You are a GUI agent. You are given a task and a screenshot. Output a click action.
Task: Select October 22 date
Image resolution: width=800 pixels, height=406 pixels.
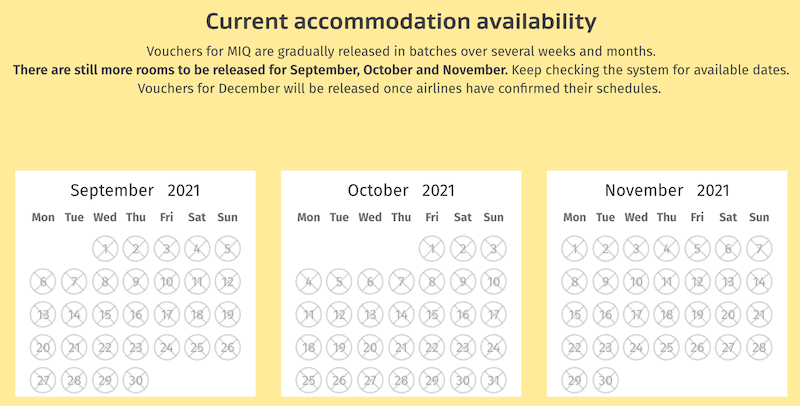432,348
